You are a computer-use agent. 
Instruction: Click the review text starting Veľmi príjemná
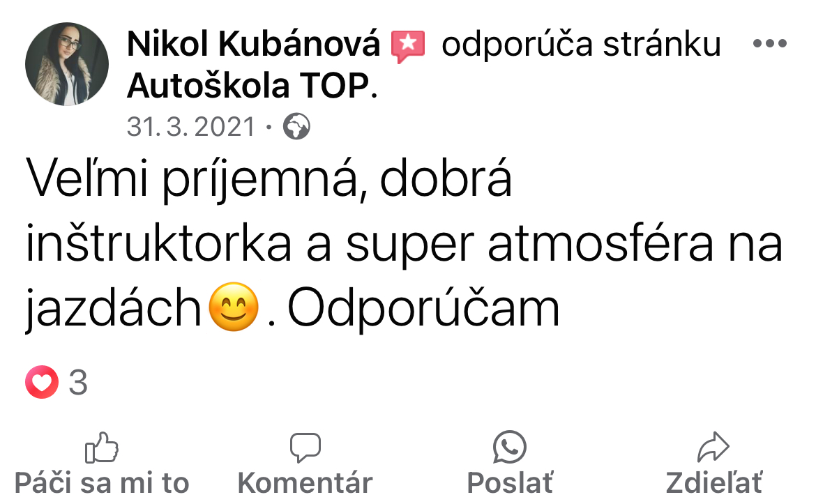404,243
